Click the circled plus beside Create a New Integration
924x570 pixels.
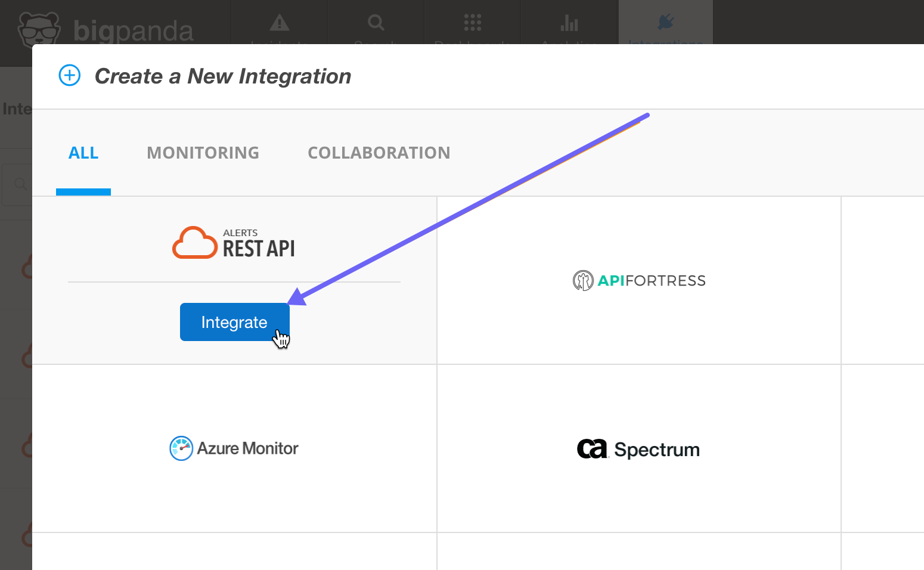click(x=70, y=75)
